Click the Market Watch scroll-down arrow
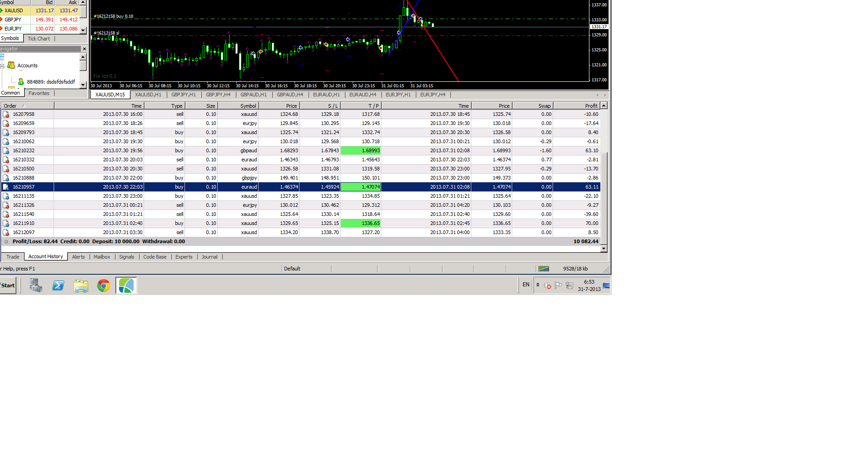 [x=83, y=30]
